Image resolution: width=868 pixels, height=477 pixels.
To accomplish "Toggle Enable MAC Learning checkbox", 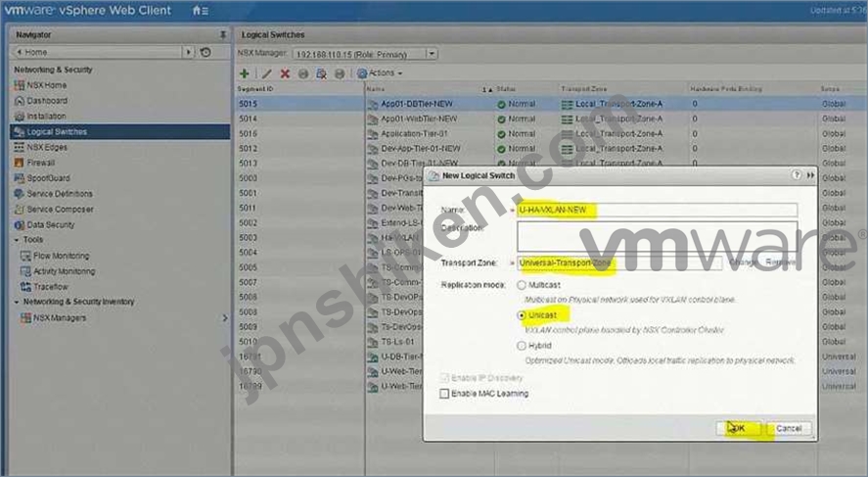I will [444, 394].
